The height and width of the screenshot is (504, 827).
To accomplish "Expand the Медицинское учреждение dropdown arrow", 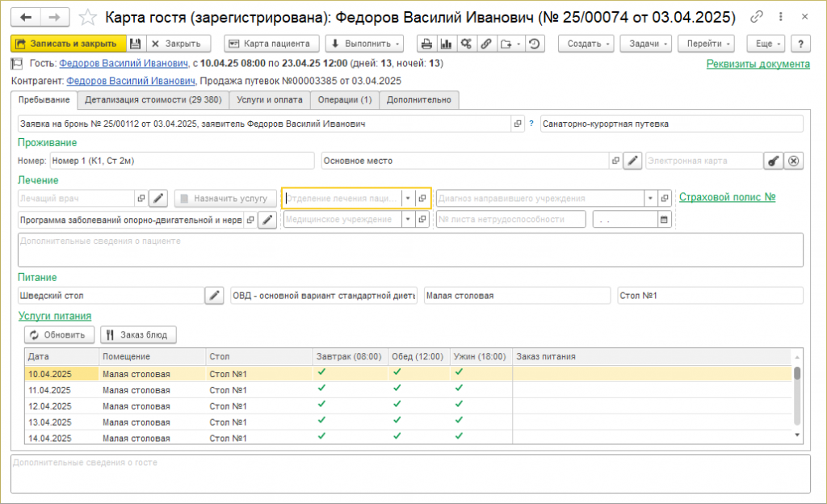I will click(408, 220).
